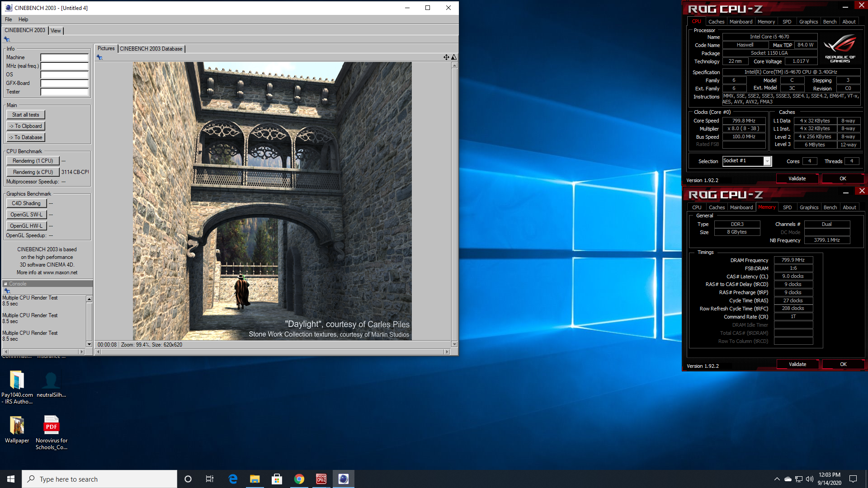This screenshot has width=868, height=488.
Task: Collapse the Console panel header
Action: click(x=5, y=284)
